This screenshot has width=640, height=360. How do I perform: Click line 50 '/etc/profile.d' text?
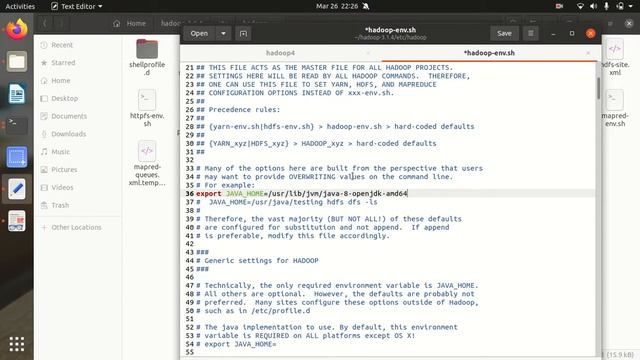(x=280, y=311)
